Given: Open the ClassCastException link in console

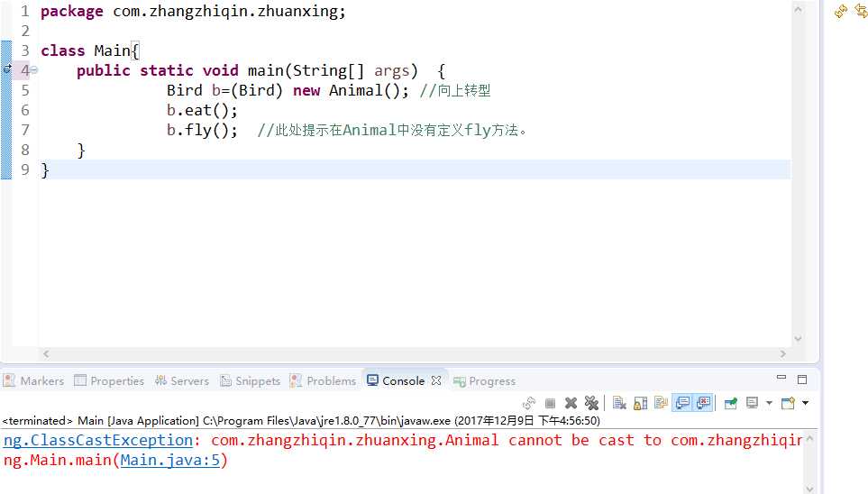Looking at the screenshot, I should 98,440.
